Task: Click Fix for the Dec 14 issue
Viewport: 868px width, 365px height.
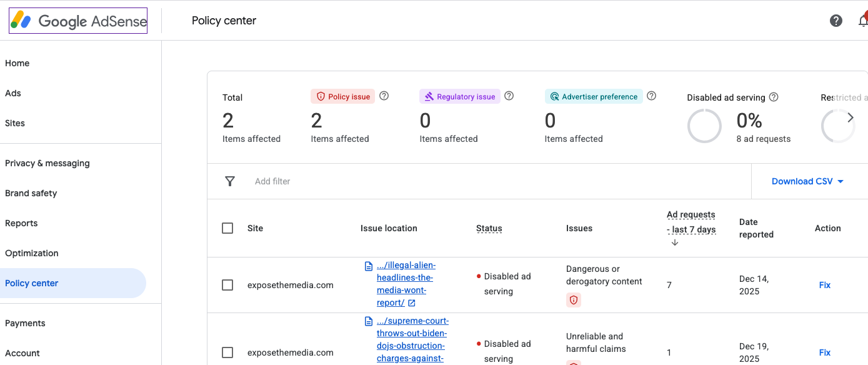Action: [824, 285]
